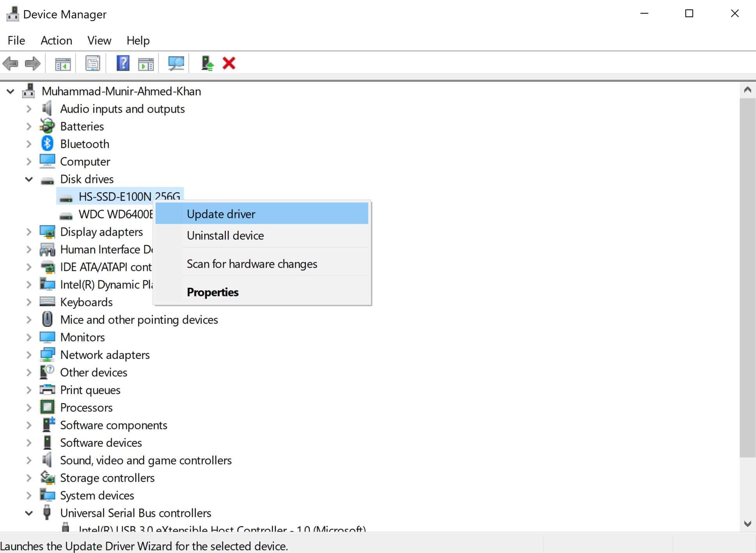Screen dimensions: 756x553
Task: Select the WDC WD6400 disk drive
Action: click(x=115, y=214)
